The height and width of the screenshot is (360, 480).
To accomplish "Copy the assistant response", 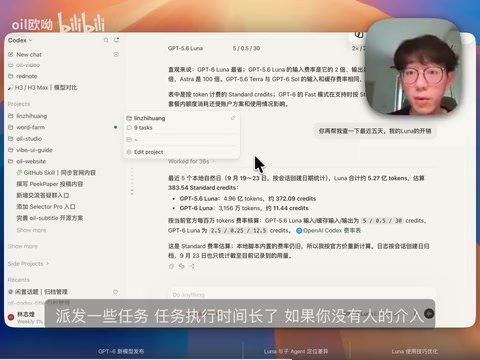I will pyautogui.click(x=171, y=266).
